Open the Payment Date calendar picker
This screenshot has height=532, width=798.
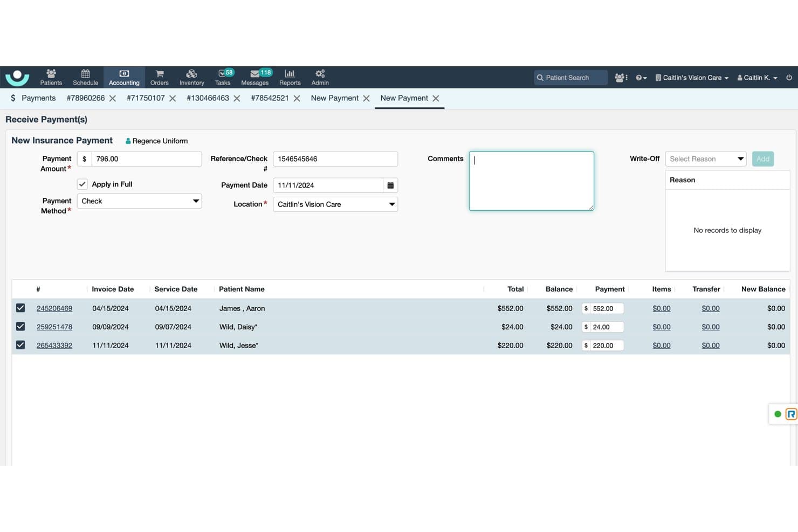[390, 185]
